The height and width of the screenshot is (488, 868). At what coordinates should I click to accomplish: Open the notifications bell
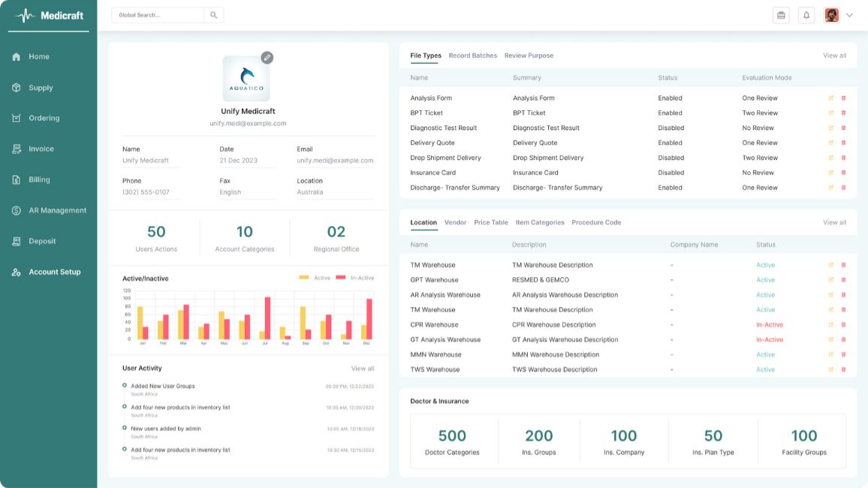coord(806,15)
